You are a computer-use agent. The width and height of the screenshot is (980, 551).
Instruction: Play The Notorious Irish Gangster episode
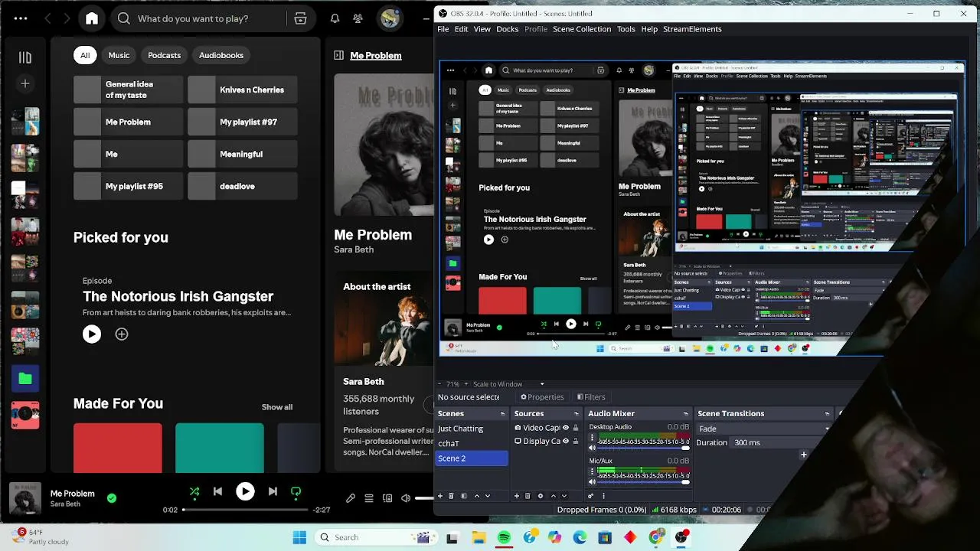coord(92,334)
